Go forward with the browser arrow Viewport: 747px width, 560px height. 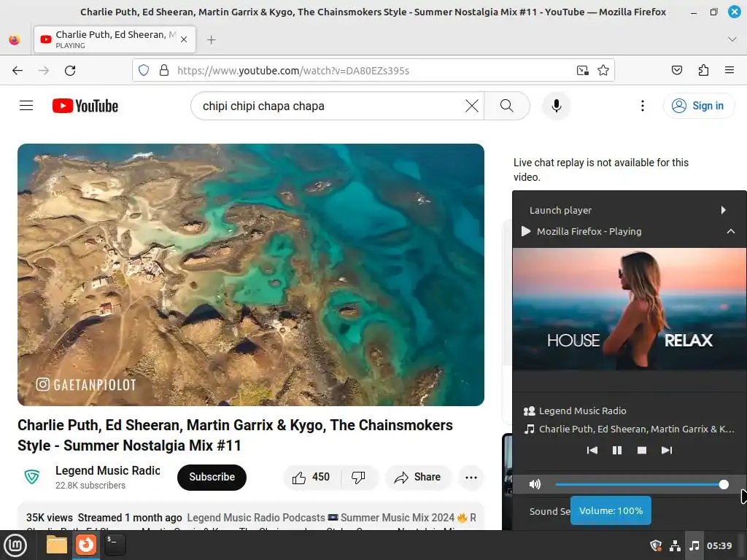click(44, 71)
